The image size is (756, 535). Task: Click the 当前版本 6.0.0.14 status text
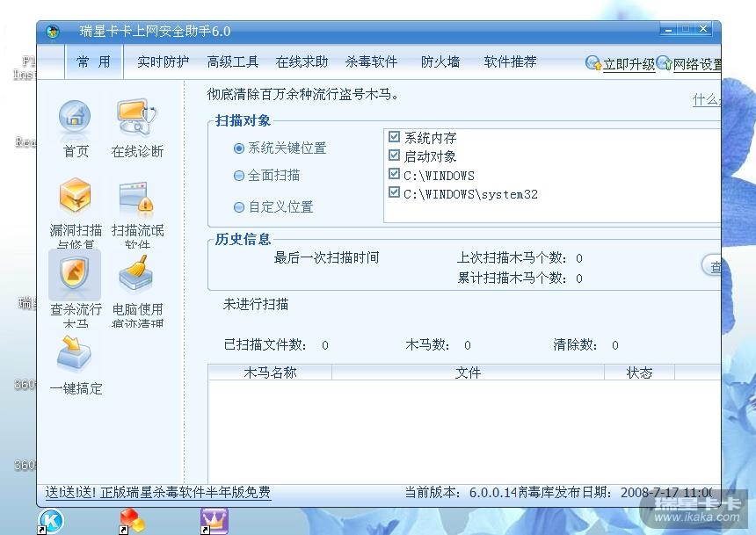pos(460,493)
